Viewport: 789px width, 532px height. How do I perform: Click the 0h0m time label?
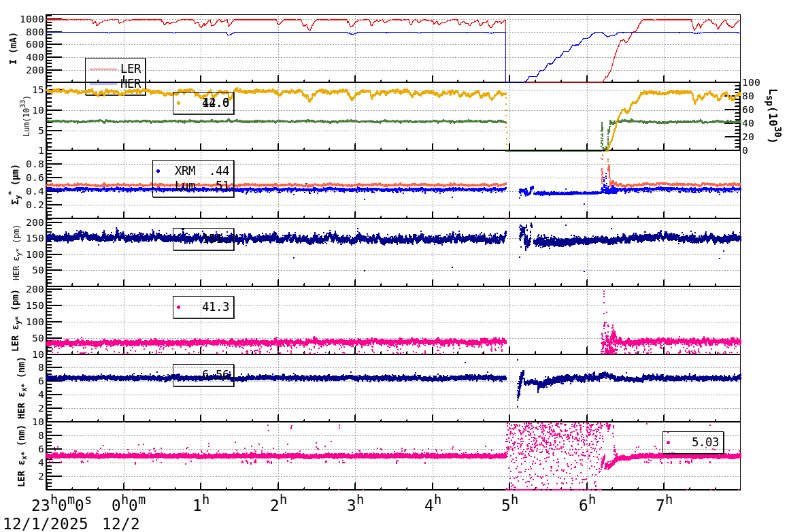click(129, 505)
